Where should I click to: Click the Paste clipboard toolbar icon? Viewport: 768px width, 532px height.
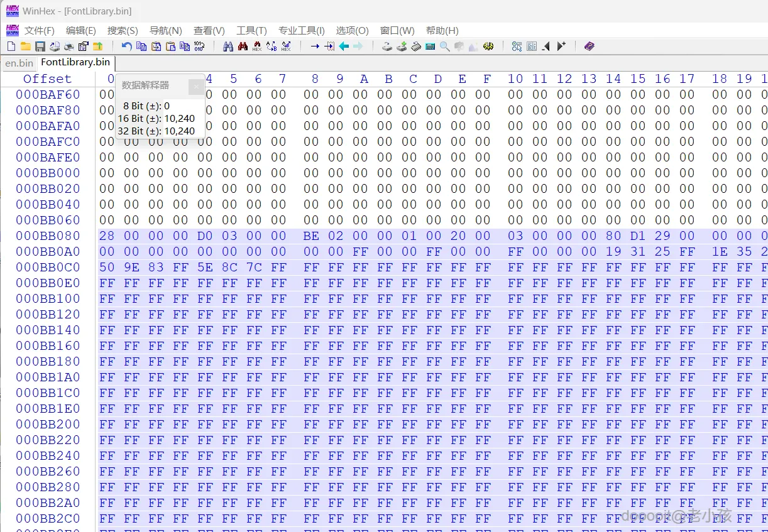[x=170, y=46]
